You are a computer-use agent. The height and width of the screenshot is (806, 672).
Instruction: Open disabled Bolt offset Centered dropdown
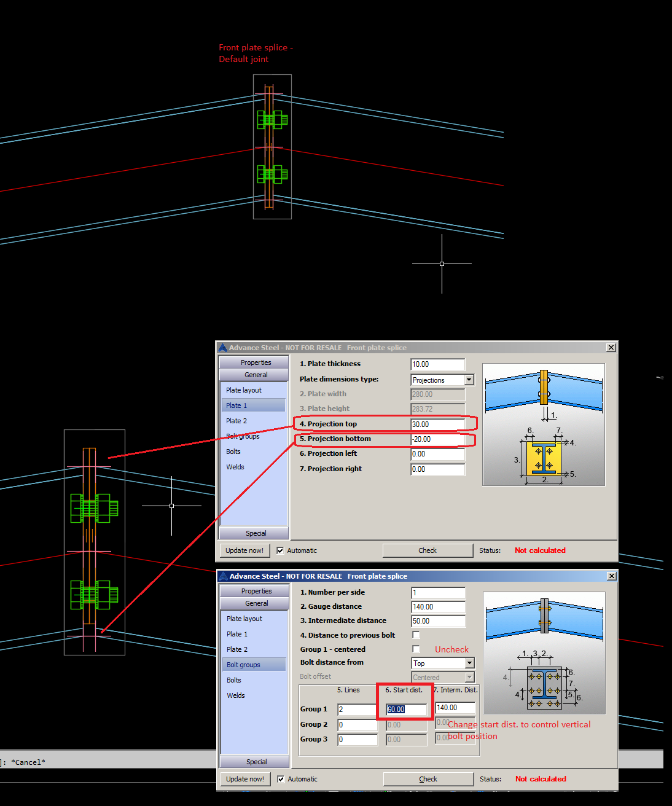[470, 677]
